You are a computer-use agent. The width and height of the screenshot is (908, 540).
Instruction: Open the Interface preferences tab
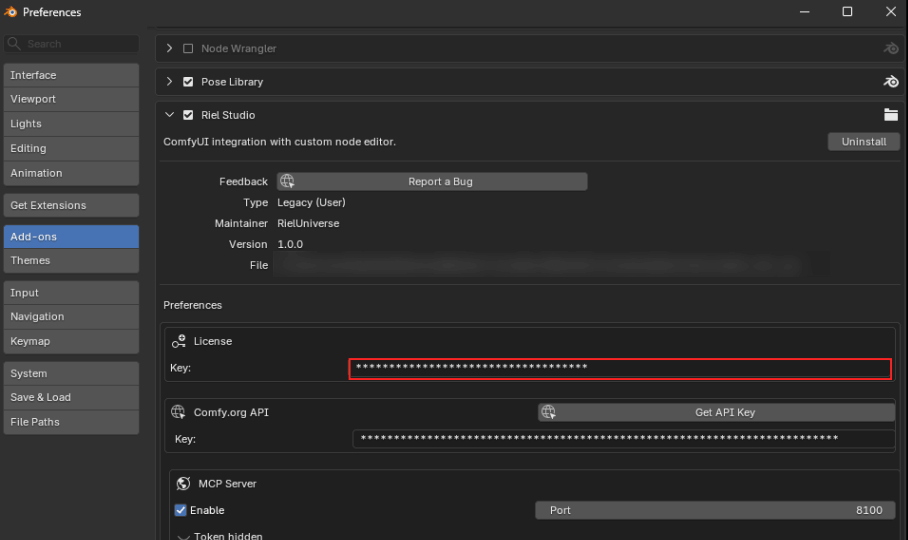point(71,75)
